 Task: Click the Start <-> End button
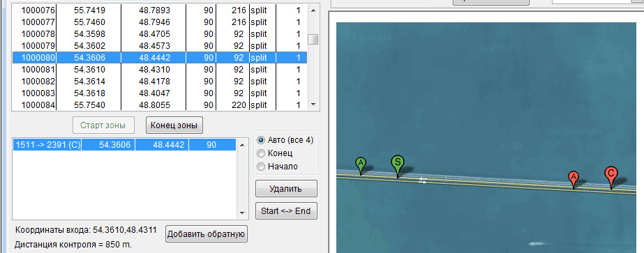[286, 211]
